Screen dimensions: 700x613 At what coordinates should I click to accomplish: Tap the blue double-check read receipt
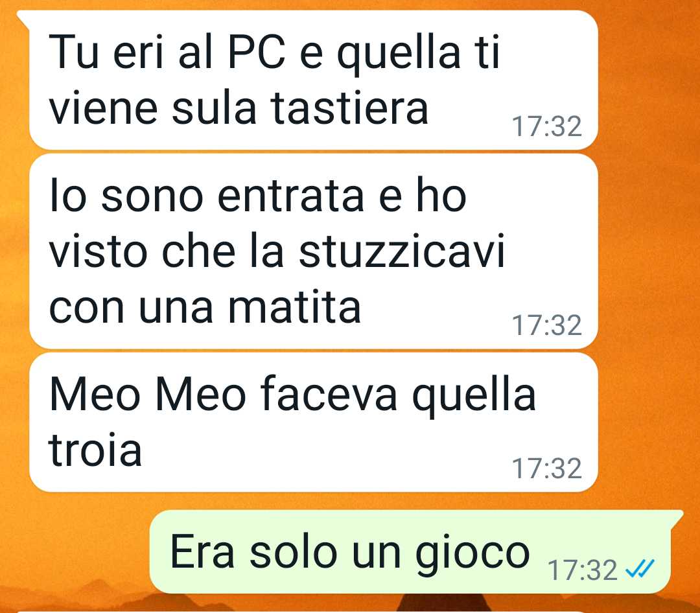click(x=640, y=569)
